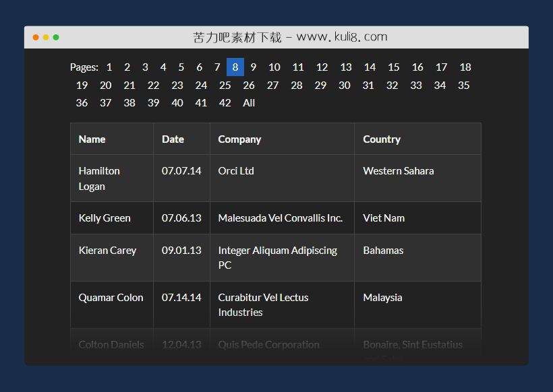This screenshot has width=553, height=392.
Task: Select page 36 link
Action: pos(82,103)
